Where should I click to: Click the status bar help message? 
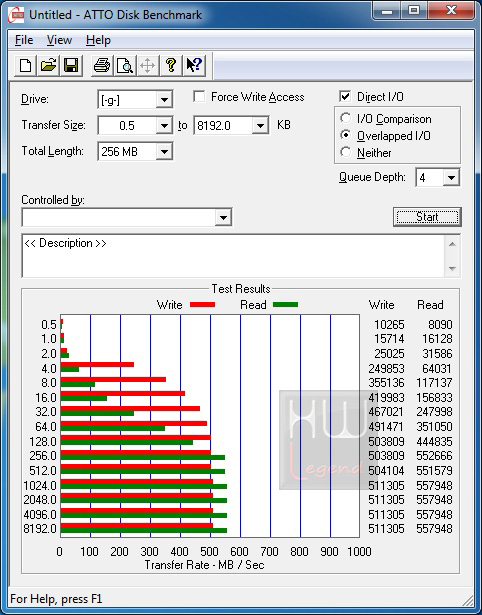56,599
